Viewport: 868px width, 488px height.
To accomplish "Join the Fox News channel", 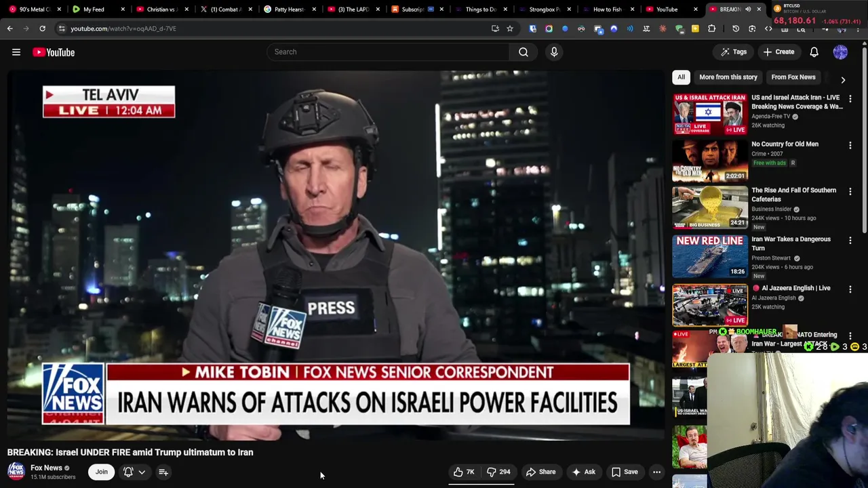I will [x=101, y=472].
